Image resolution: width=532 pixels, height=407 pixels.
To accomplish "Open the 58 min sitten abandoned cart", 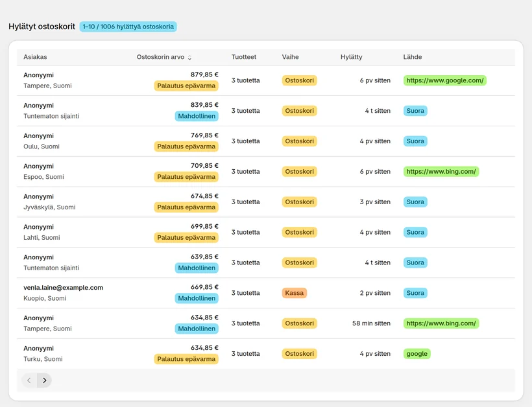I will (265, 323).
